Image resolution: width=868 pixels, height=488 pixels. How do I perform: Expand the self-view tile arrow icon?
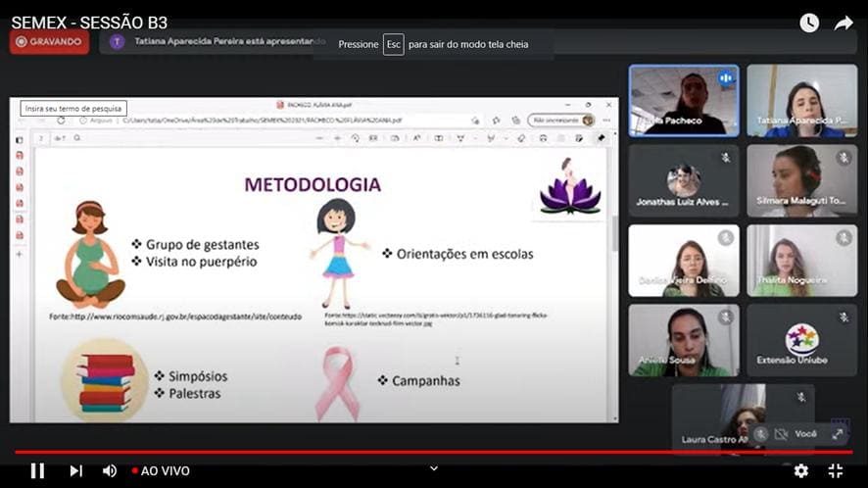pyautogui.click(x=838, y=434)
